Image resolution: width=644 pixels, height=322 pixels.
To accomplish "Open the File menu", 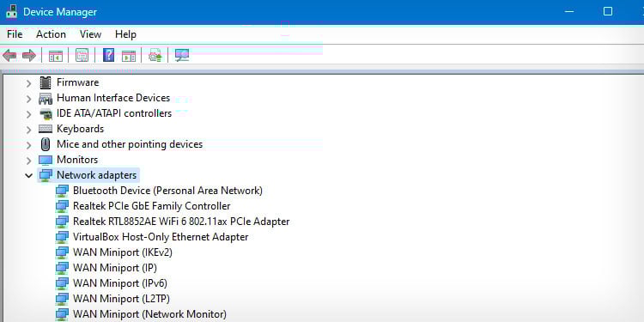I will (x=15, y=34).
